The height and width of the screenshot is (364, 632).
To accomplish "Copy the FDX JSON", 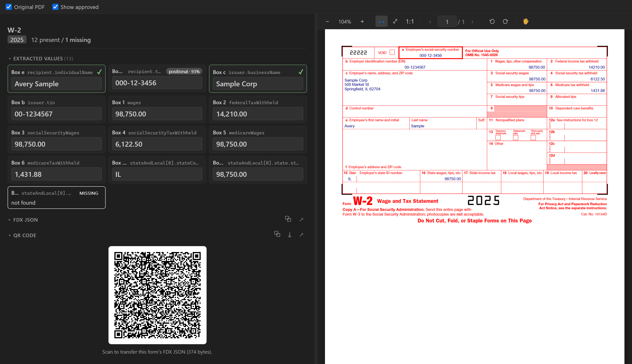I will point(288,219).
